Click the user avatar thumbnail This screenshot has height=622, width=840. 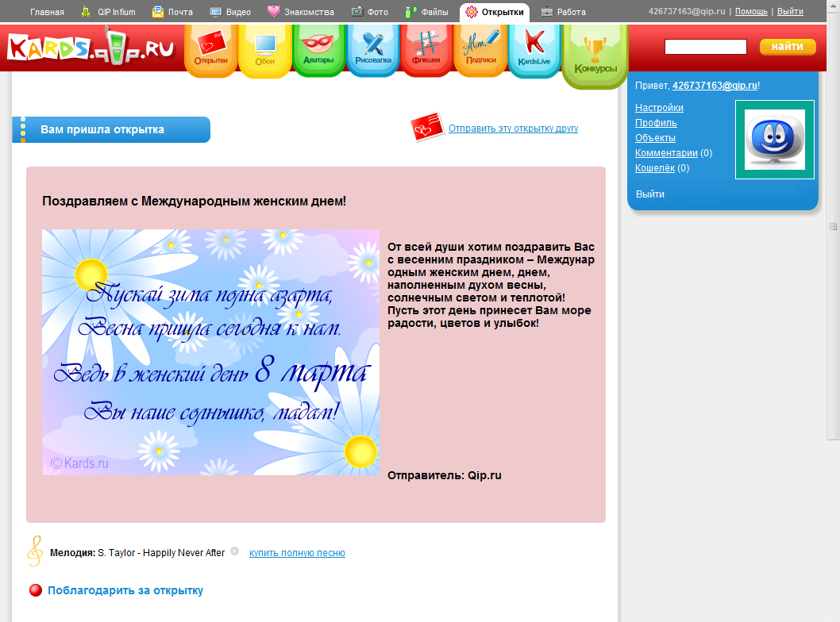click(x=775, y=140)
